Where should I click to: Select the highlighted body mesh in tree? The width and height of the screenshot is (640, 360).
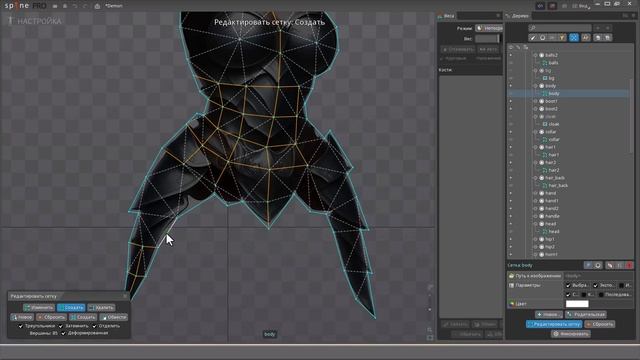point(554,93)
